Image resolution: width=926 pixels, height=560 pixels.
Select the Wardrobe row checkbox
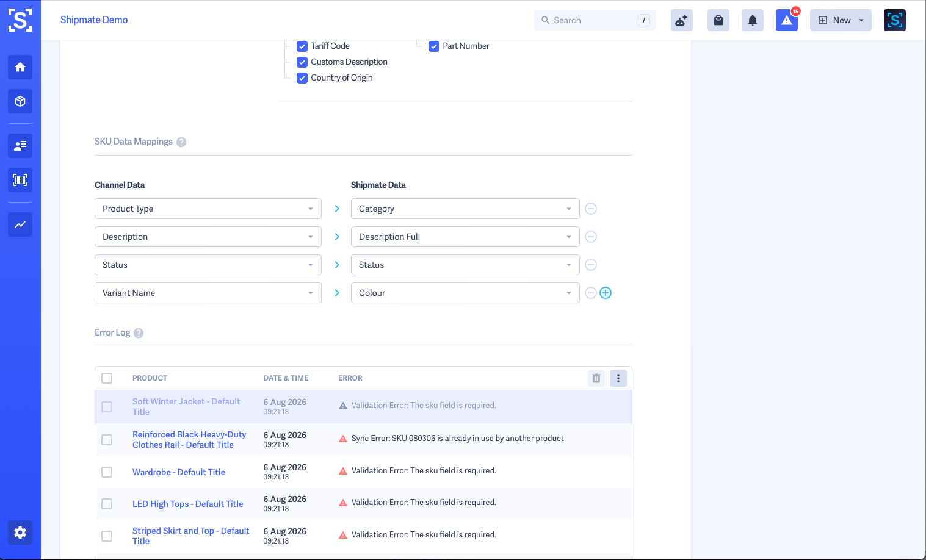click(x=107, y=472)
